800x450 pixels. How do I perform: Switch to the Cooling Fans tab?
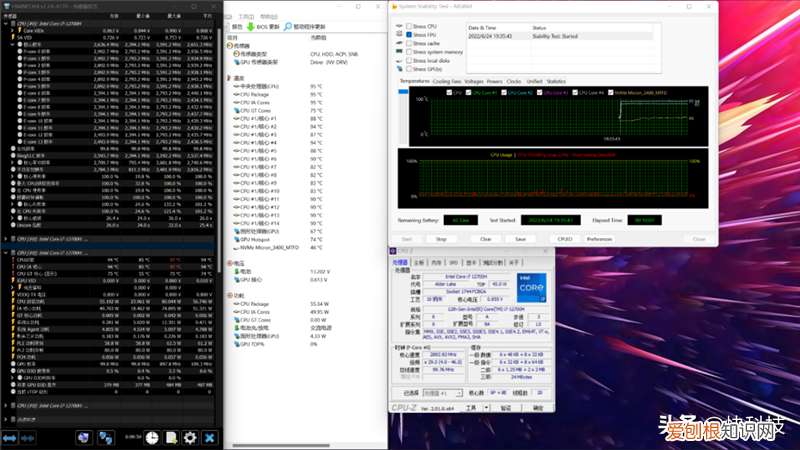[447, 81]
